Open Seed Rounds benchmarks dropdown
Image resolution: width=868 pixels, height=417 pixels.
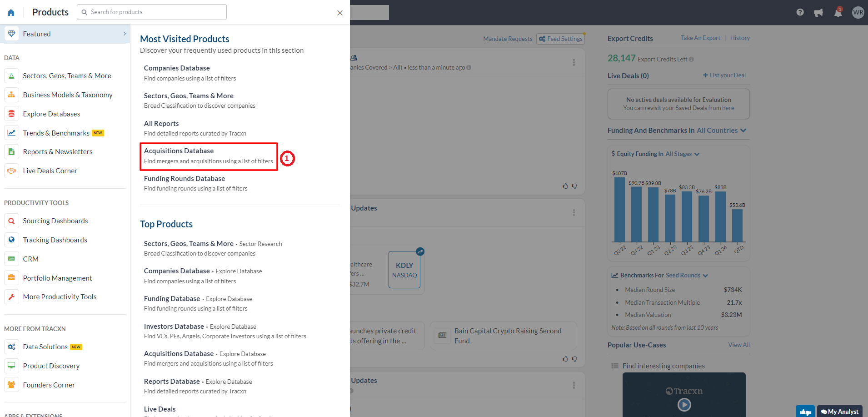tap(687, 276)
